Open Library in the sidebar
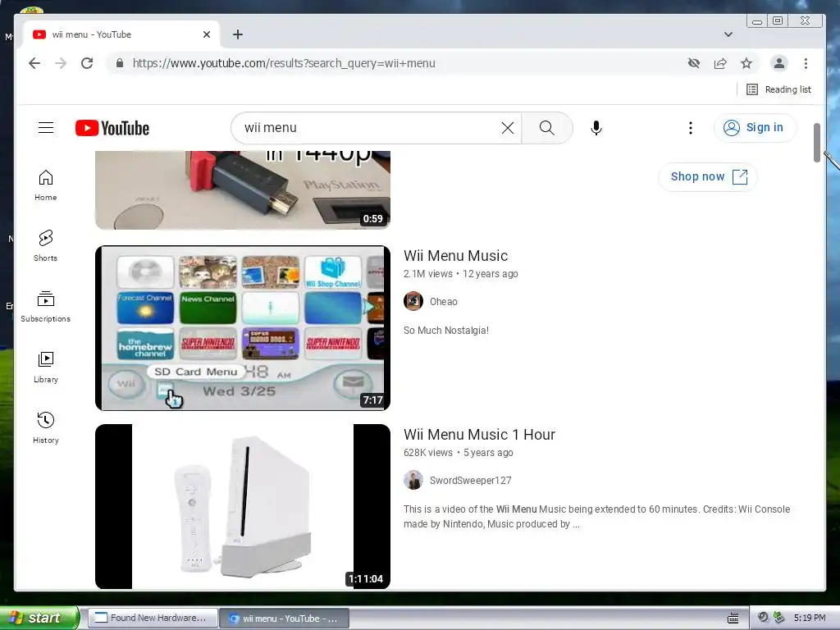The height and width of the screenshot is (630, 840). click(x=46, y=367)
